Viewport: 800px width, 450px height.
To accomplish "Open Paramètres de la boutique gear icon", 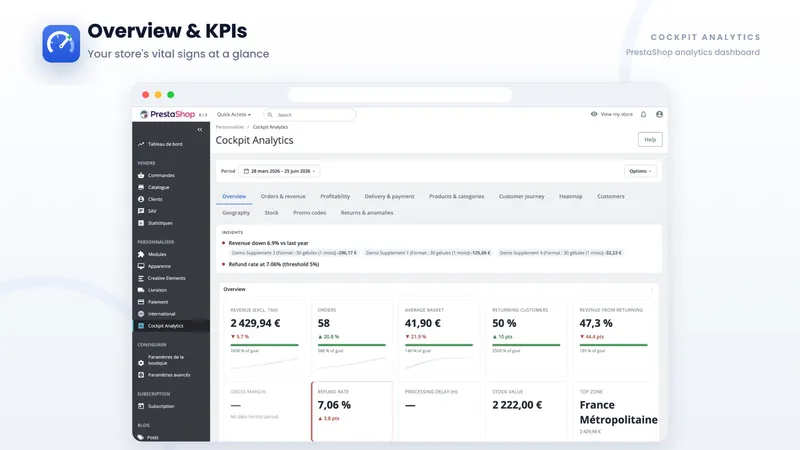I will tap(141, 363).
